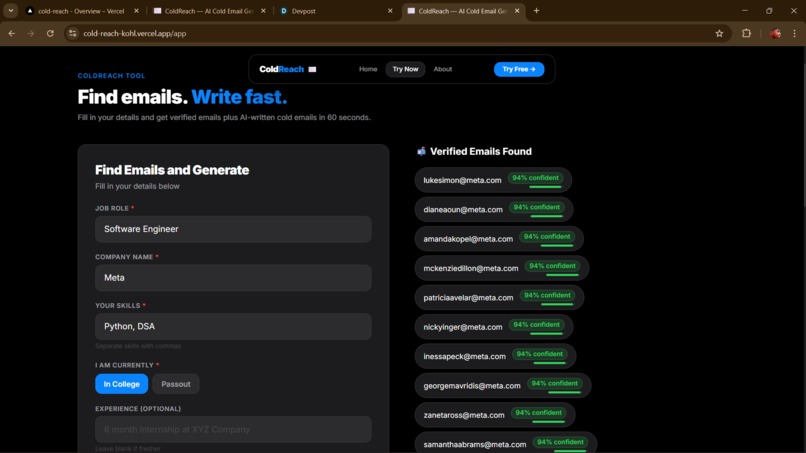Open the browser profile avatar
This screenshot has width=806, height=453.
click(775, 33)
